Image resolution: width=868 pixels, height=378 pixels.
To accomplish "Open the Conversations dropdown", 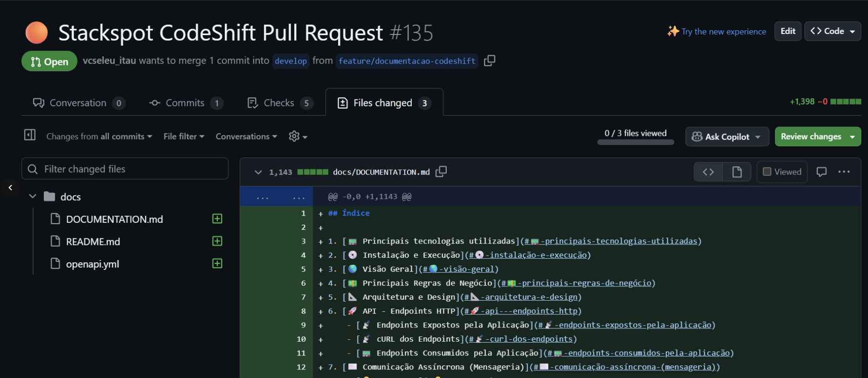I will click(x=246, y=136).
